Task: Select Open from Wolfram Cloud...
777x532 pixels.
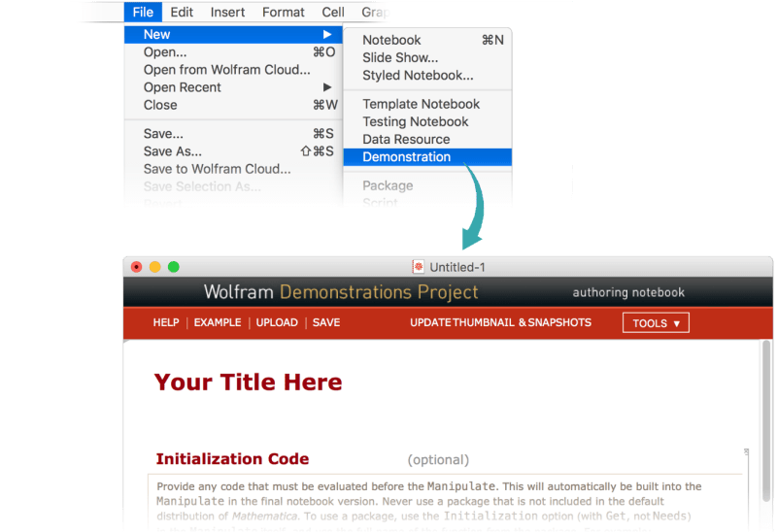Action: [233, 70]
